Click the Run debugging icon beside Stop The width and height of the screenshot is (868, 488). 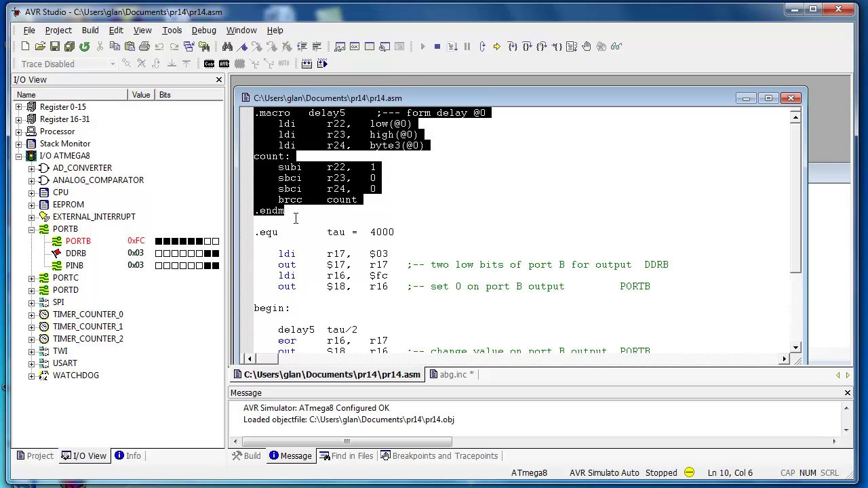452,46
